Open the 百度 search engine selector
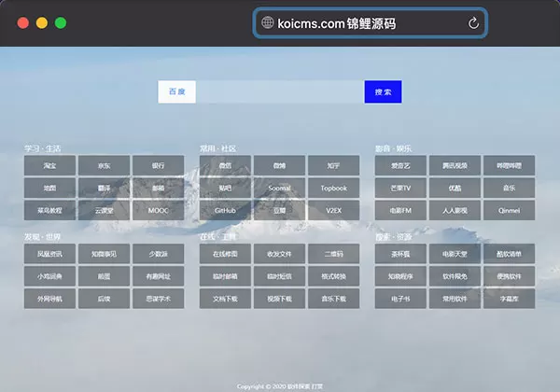Screen dimensions: 560x392 click(176, 91)
